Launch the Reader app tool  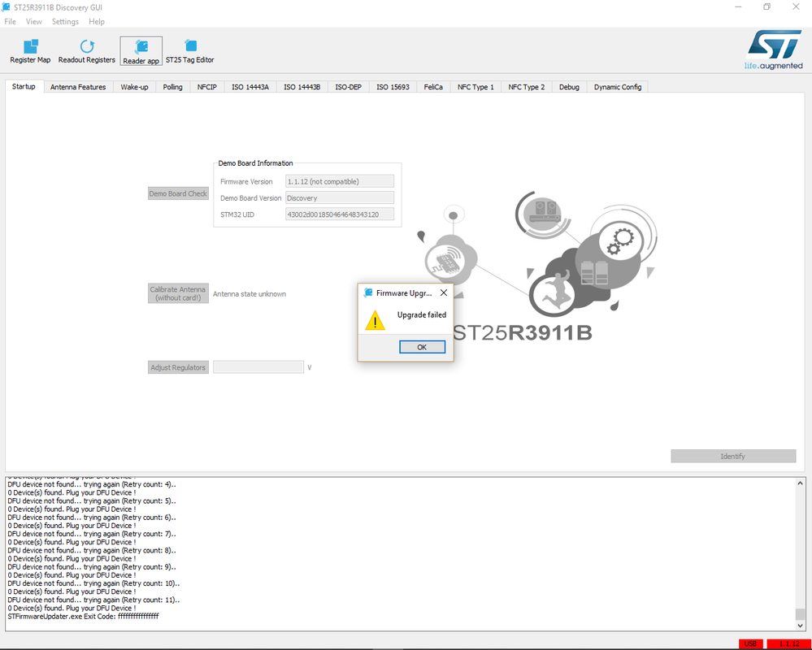click(x=141, y=51)
